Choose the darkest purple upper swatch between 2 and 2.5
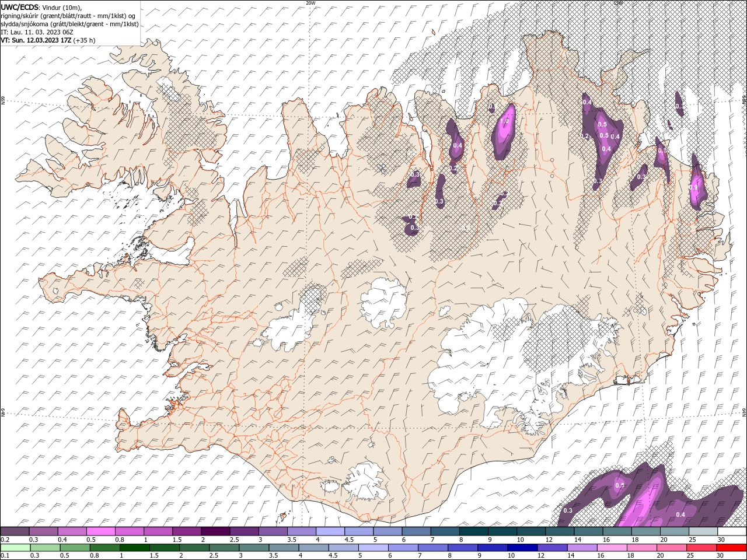This screenshot has height=560, width=747. 215,531
